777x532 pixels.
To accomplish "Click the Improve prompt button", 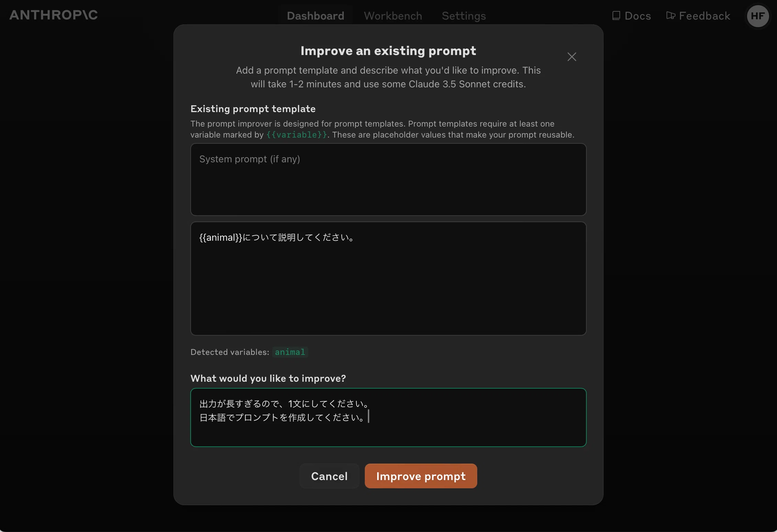I will coord(421,476).
